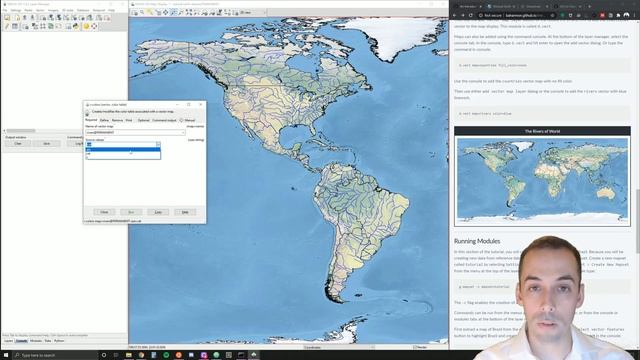Viewport: 640px width, 360px height.
Task: Switch to Command output tab in dialog
Action: click(164, 120)
